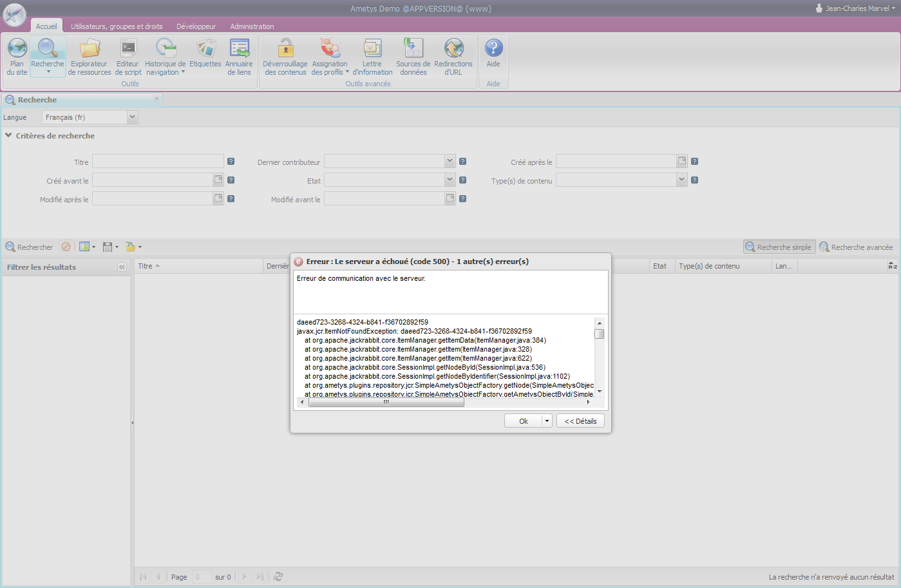Open the Type(s) de contenu dropdown
This screenshot has height=588, width=901.
pyautogui.click(x=682, y=180)
